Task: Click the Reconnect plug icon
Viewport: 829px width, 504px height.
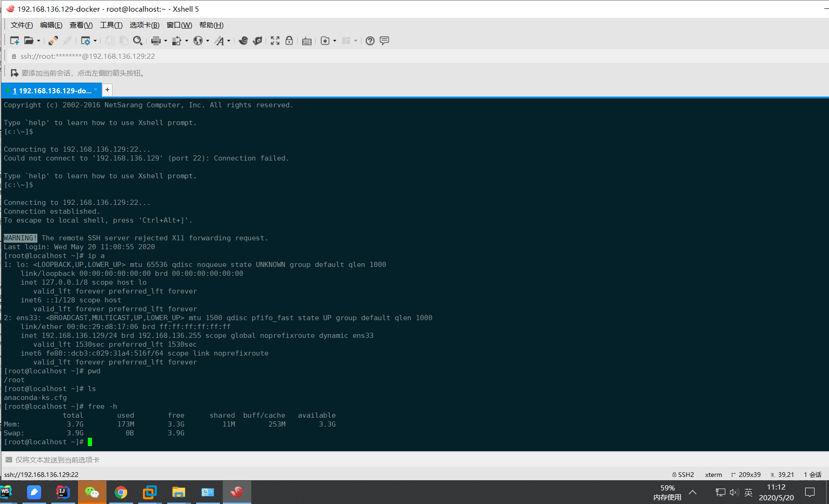Action: coord(53,41)
